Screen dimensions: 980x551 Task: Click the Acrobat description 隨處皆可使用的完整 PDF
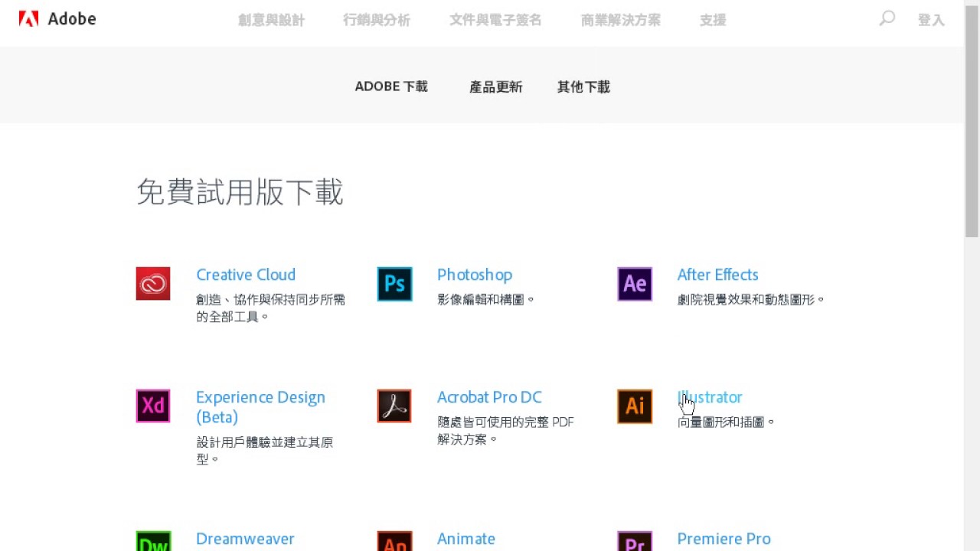coord(505,422)
